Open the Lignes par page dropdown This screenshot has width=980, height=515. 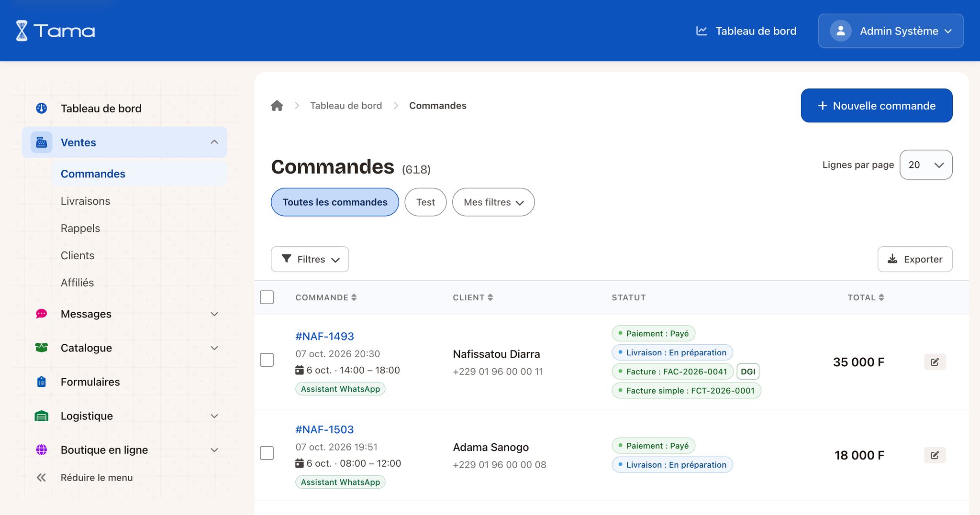click(x=926, y=165)
